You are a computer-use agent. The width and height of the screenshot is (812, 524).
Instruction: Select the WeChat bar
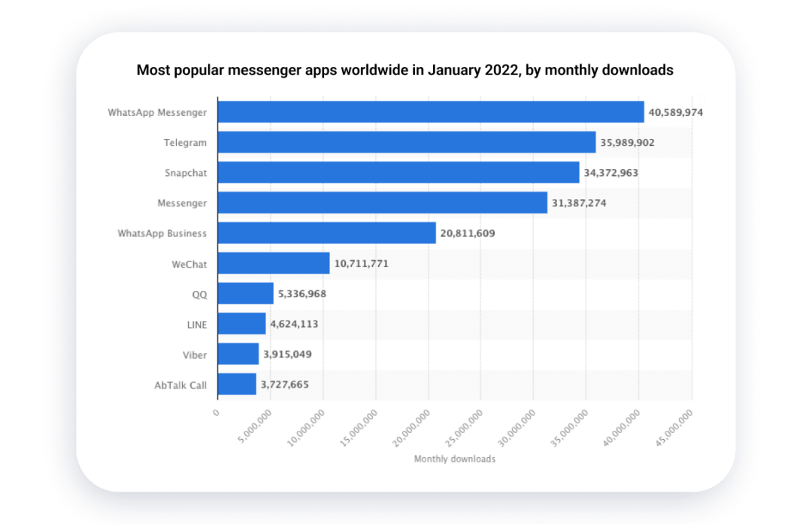pyautogui.click(x=272, y=264)
